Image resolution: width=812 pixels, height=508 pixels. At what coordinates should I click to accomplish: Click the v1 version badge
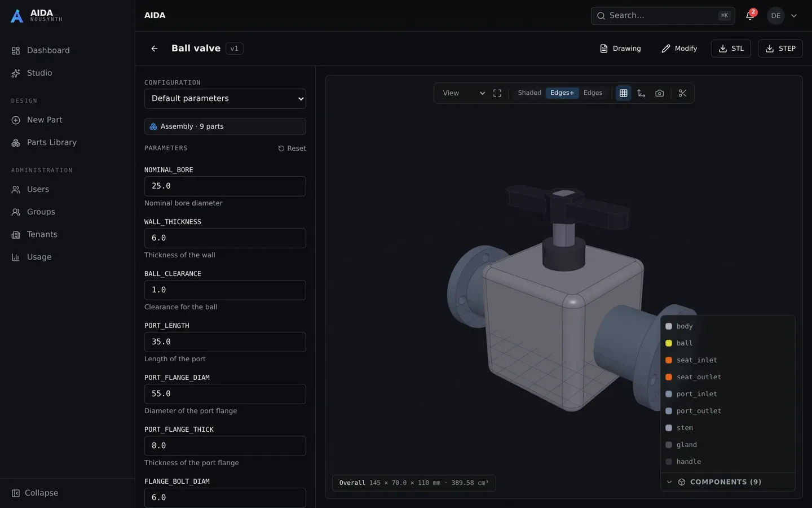[x=235, y=49]
